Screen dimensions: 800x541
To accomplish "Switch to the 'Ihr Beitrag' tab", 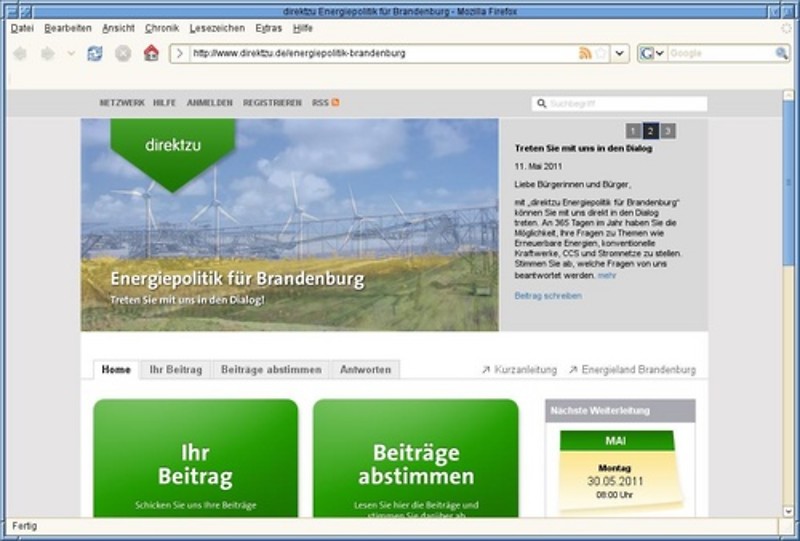I will 176,370.
